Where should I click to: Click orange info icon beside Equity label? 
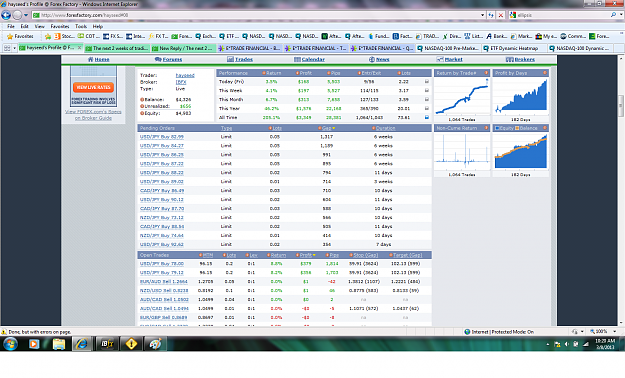(142, 113)
